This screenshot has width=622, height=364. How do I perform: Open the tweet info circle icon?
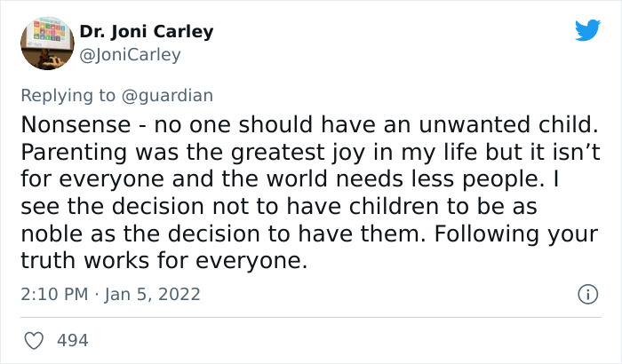(586, 293)
